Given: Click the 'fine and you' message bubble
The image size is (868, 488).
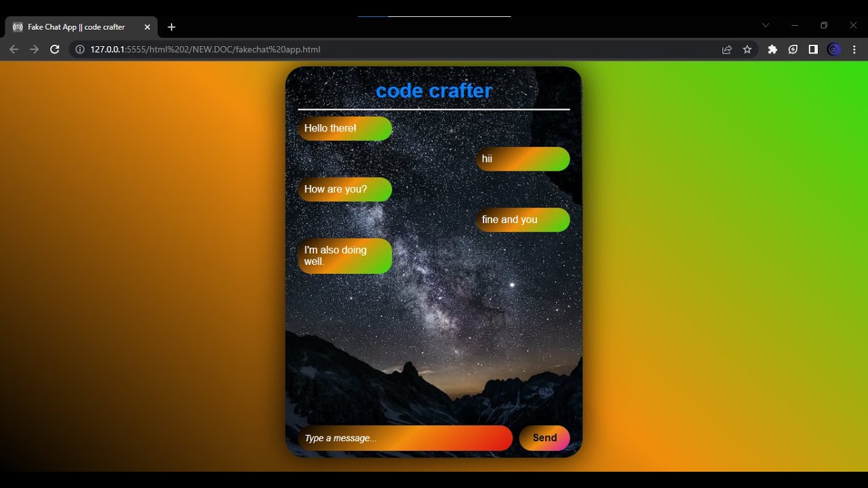Looking at the screenshot, I should (x=523, y=220).
